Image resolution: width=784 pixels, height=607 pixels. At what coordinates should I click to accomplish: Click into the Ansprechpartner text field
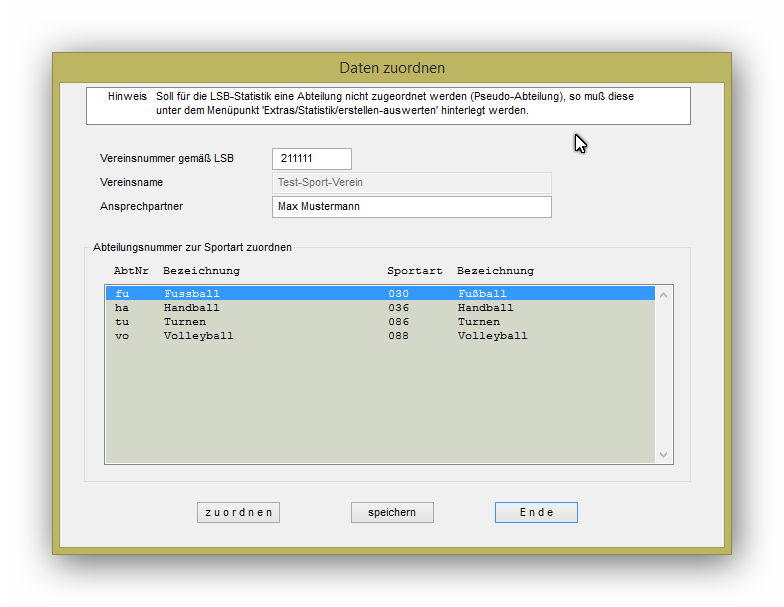point(411,207)
